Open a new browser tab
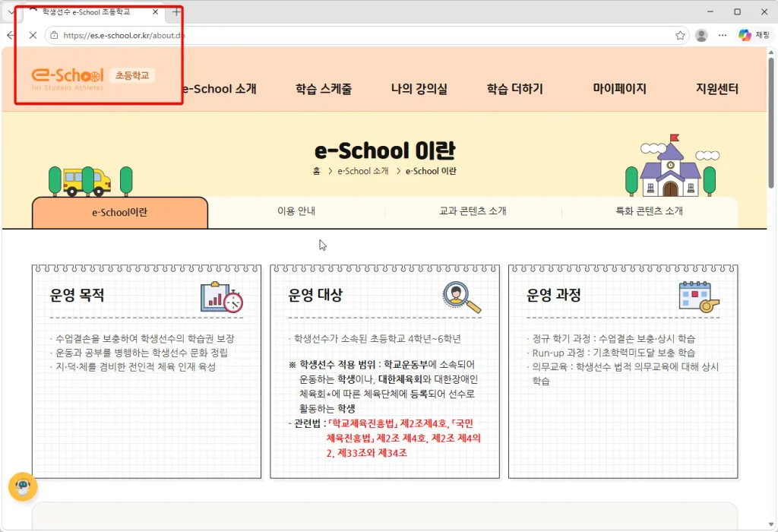778x532 pixels. 176,12
